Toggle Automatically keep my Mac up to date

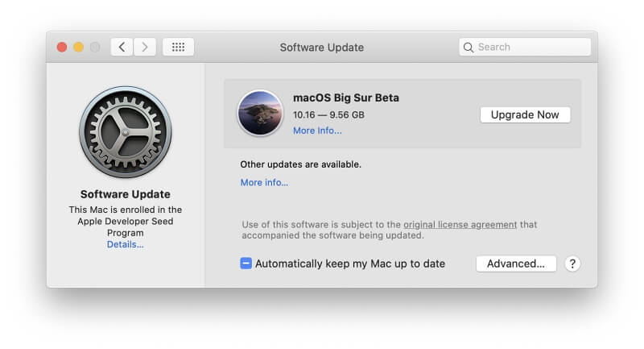[246, 264]
